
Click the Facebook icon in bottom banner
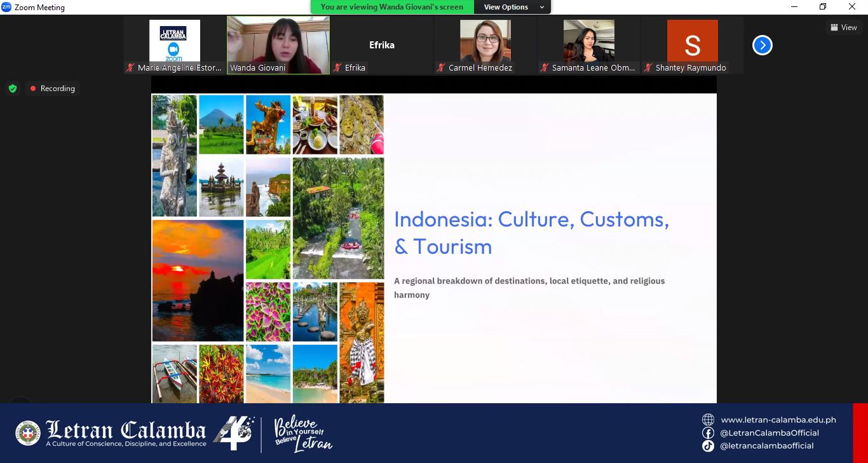tap(708, 432)
